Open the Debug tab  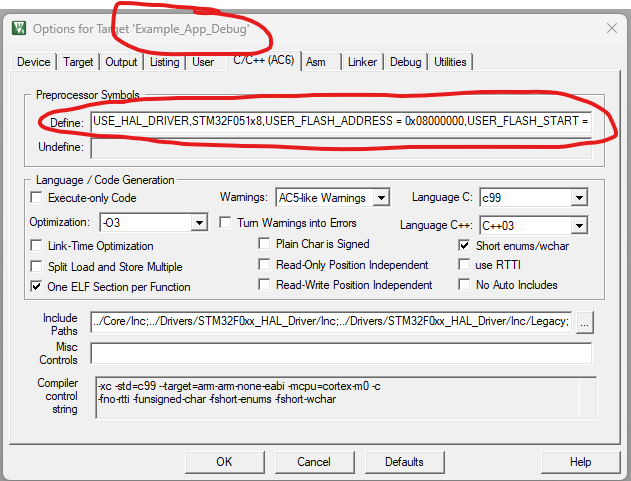tap(405, 62)
